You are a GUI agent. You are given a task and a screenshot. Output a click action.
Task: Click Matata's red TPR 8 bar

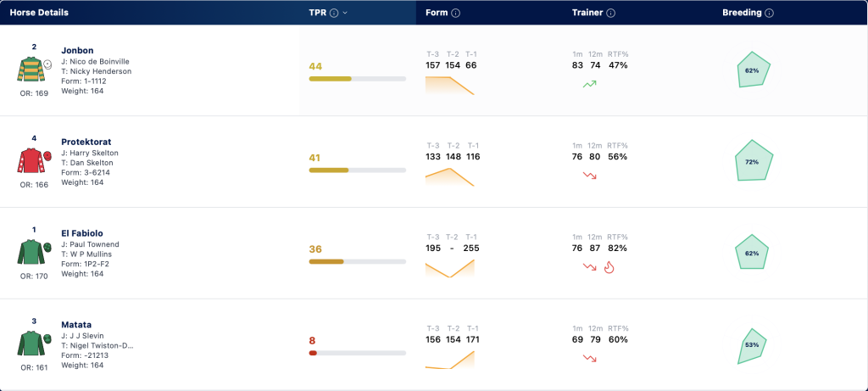tap(313, 353)
